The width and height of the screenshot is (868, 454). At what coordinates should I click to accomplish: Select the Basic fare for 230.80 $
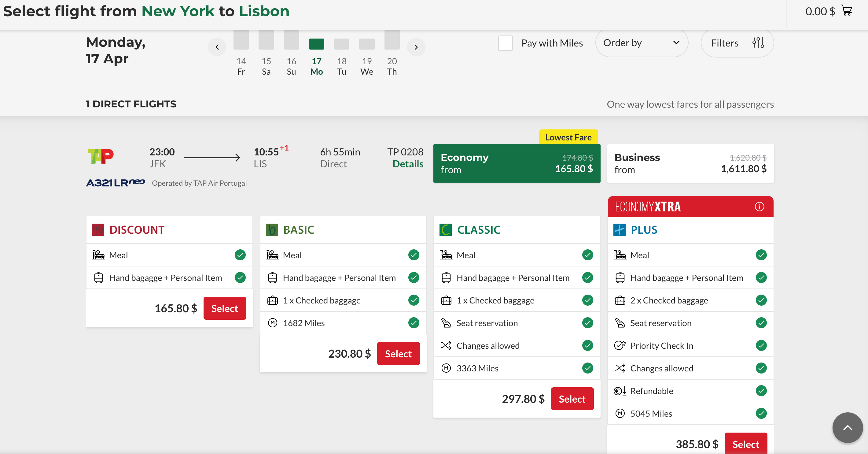click(x=398, y=353)
